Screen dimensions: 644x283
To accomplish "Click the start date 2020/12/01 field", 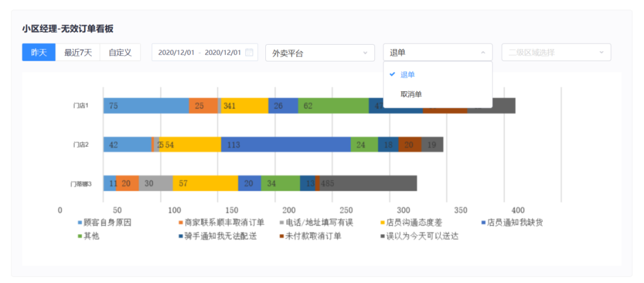I will coord(177,52).
